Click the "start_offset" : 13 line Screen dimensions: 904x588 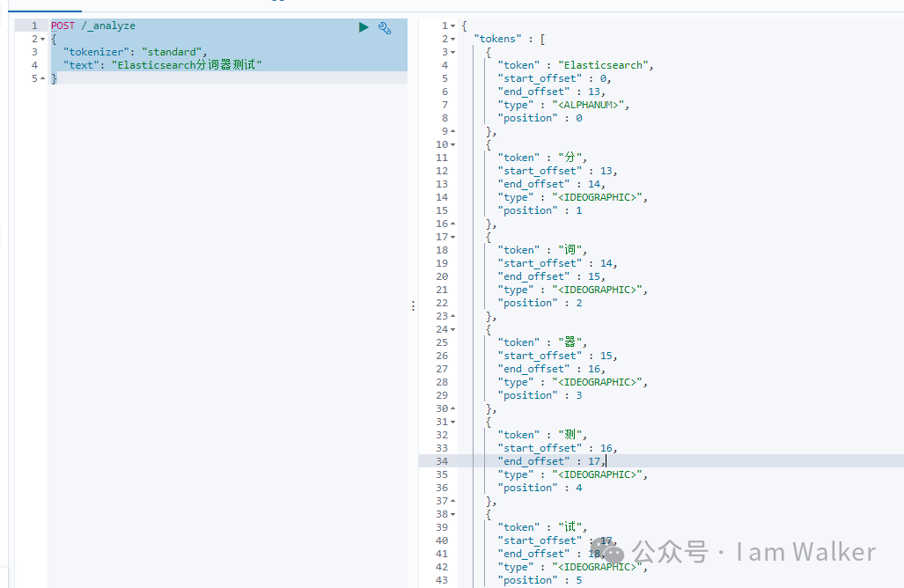coord(557,172)
